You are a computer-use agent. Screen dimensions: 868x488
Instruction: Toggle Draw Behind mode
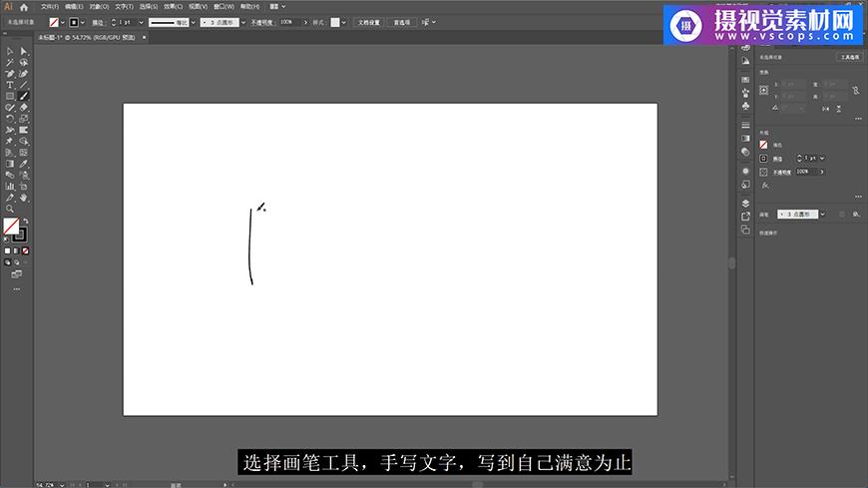pyautogui.click(x=16, y=262)
